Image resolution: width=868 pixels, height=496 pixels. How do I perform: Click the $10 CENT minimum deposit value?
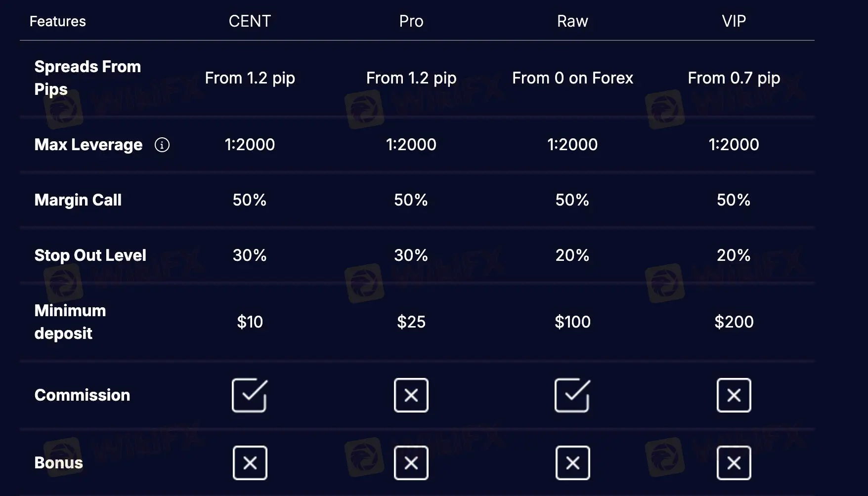[250, 322]
